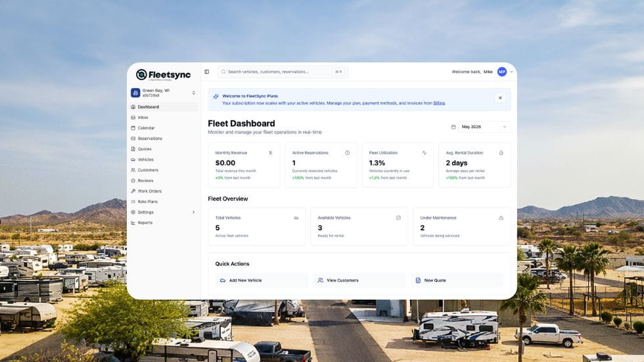Click the clock icon on Active Reservations

pyautogui.click(x=348, y=152)
